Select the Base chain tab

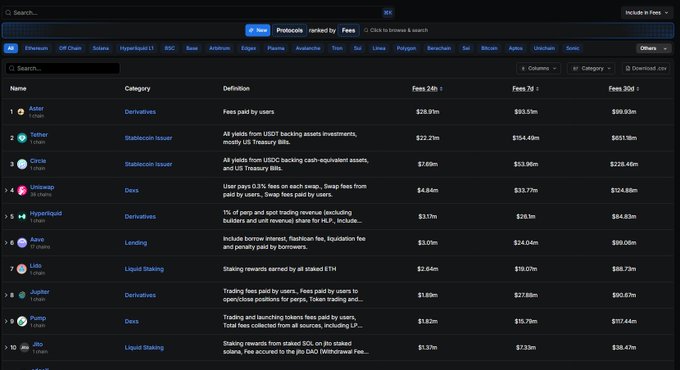(x=192, y=48)
